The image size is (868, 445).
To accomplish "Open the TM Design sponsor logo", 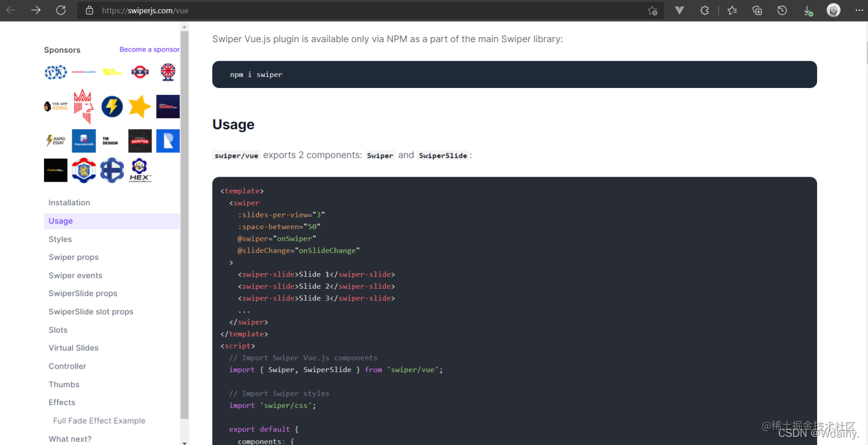I will pos(110,141).
